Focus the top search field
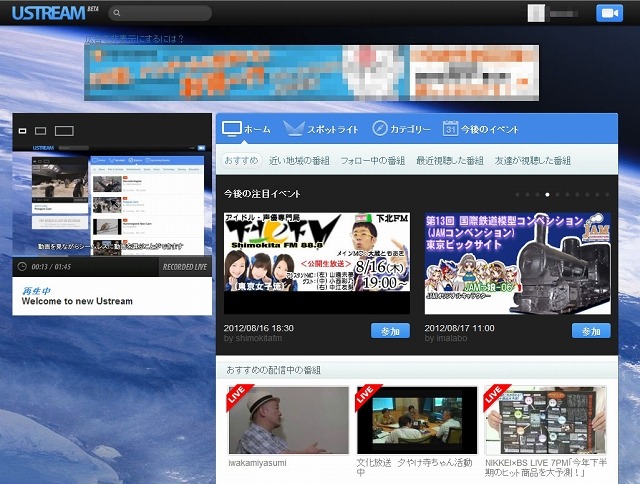Screen dimensions: 640x484 160,13
